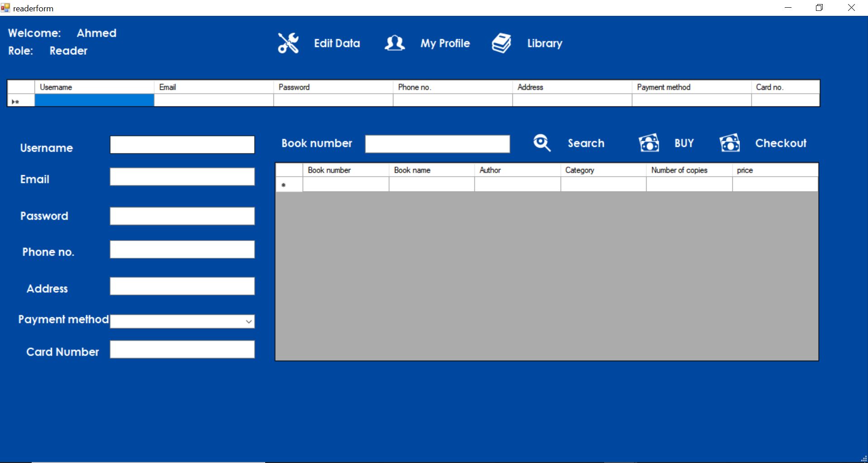Click the Checkout button label
The height and width of the screenshot is (463, 868).
(x=781, y=143)
